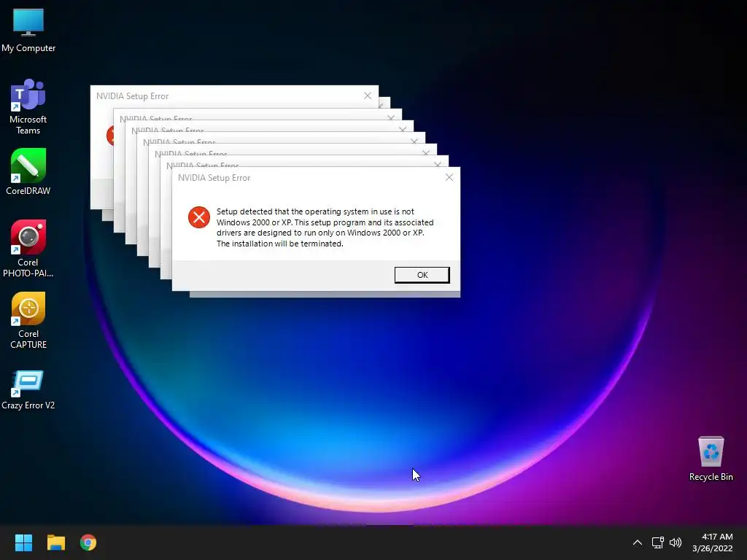Click the 'The installation will be terminated.' text

pos(279,244)
